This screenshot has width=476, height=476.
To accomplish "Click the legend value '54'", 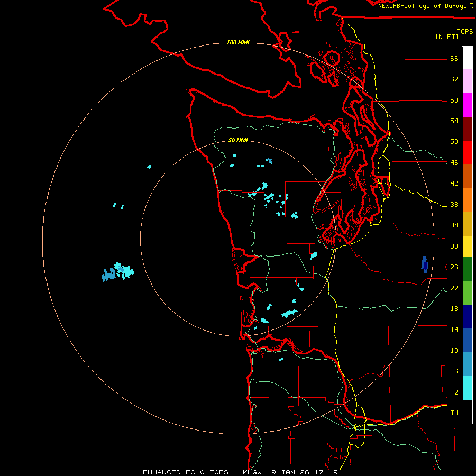I will tap(454, 121).
